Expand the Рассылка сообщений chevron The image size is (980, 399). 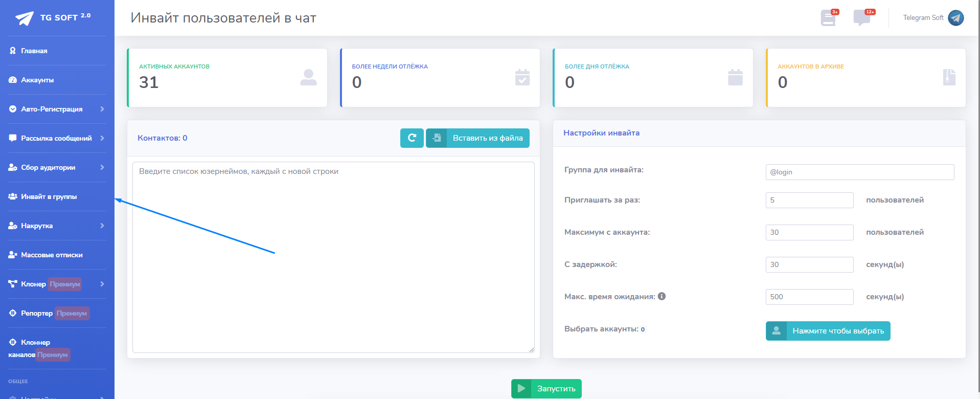coord(102,138)
